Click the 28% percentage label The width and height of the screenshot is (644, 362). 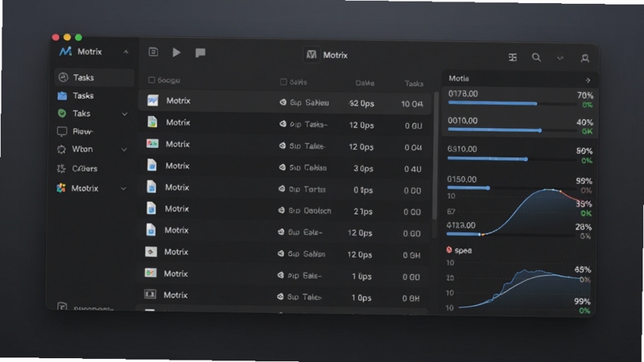(583, 227)
